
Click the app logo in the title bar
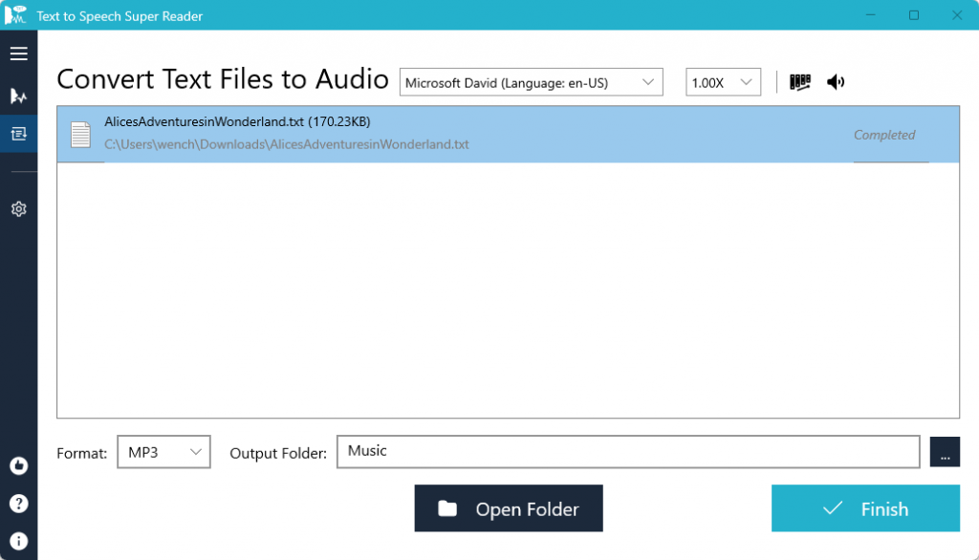pyautogui.click(x=15, y=15)
